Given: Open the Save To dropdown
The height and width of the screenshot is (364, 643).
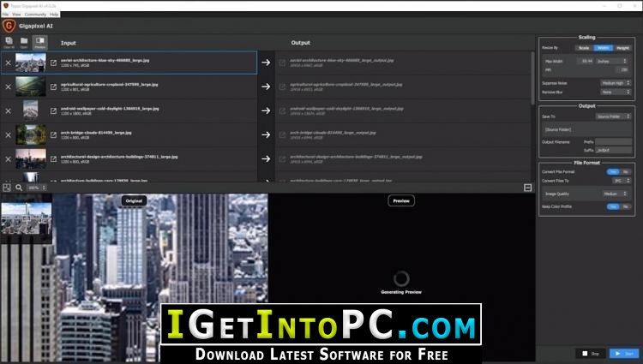Looking at the screenshot, I should 613,116.
